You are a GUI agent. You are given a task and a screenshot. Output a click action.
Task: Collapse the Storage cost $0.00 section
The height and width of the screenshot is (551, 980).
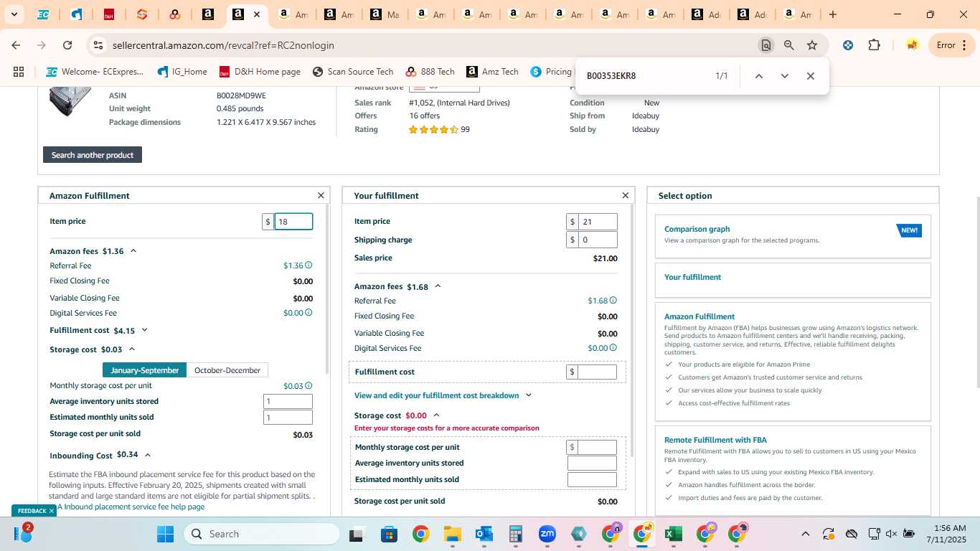(x=436, y=415)
